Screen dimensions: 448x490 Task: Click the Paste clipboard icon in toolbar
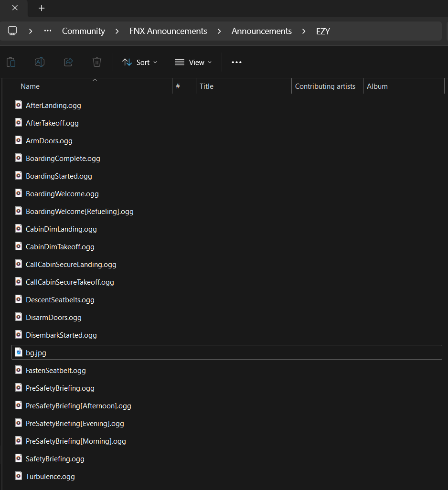11,62
